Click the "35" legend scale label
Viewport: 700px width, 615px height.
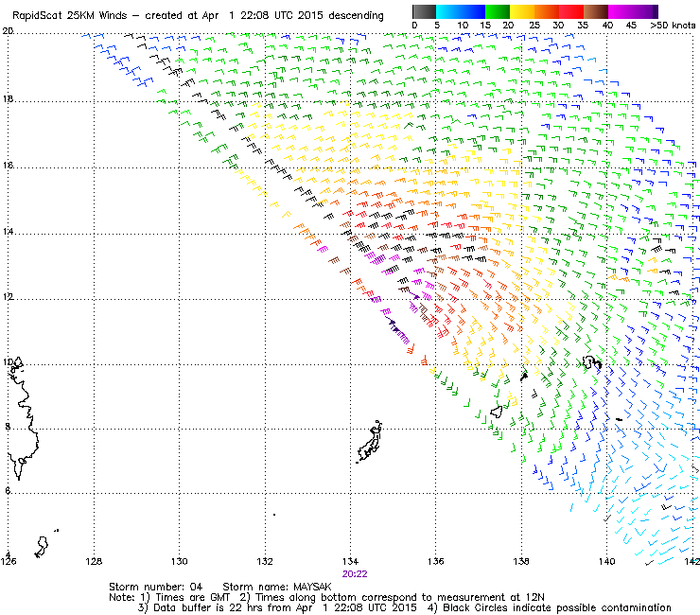pos(583,26)
